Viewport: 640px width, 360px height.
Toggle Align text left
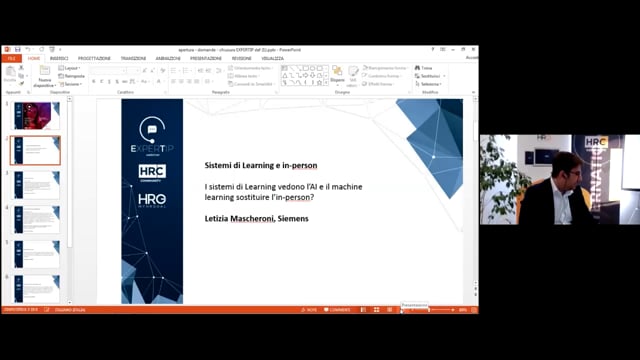pos(173,82)
